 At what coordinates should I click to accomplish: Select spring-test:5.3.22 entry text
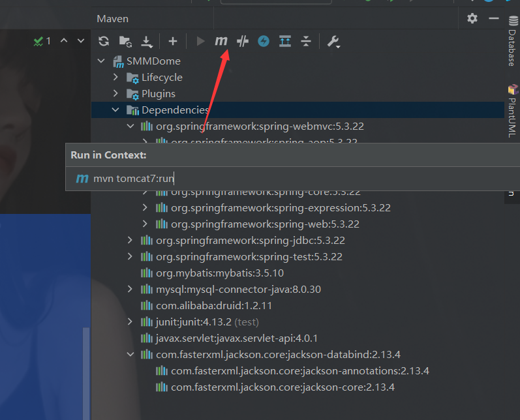coord(249,256)
